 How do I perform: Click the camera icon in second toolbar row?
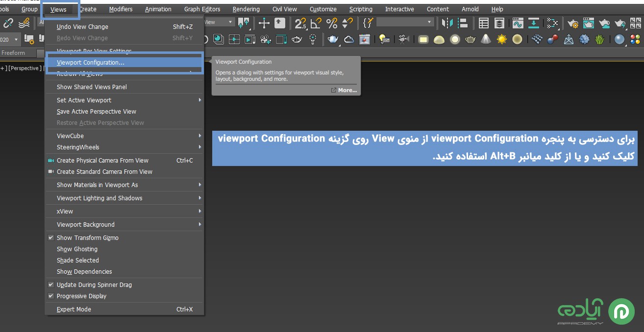click(404, 39)
